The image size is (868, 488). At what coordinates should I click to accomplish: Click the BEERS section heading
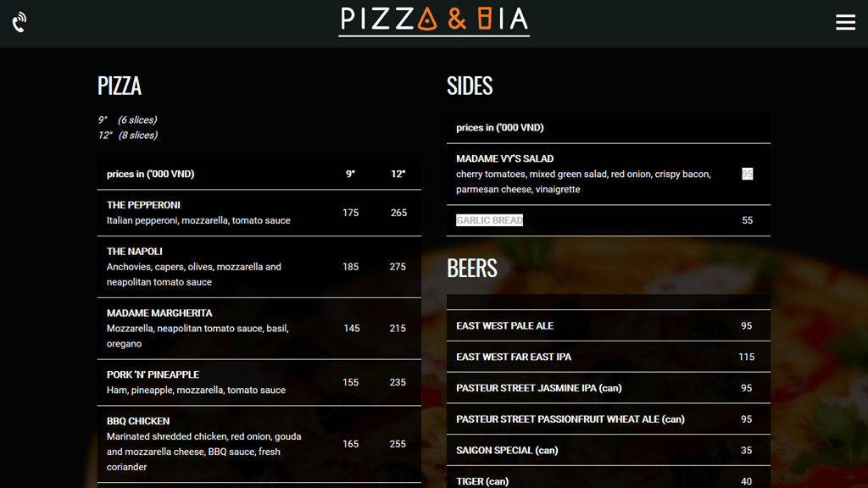click(x=472, y=268)
